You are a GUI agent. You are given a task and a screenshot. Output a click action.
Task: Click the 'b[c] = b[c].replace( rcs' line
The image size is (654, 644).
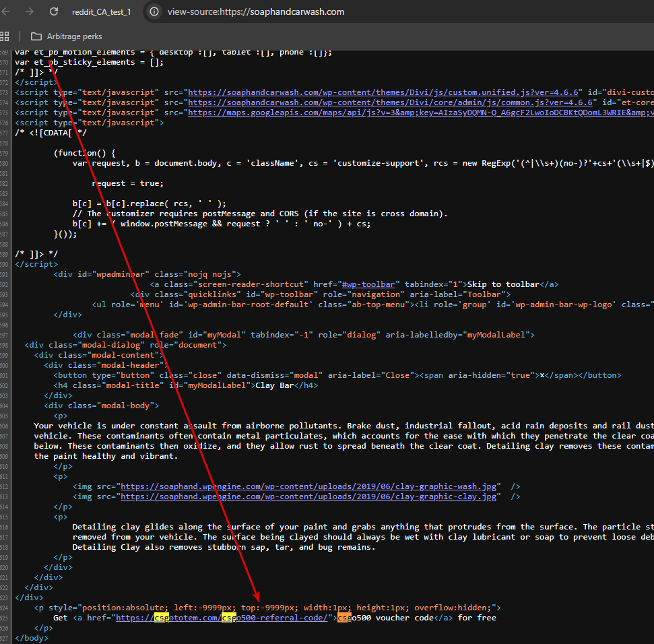tap(150, 203)
